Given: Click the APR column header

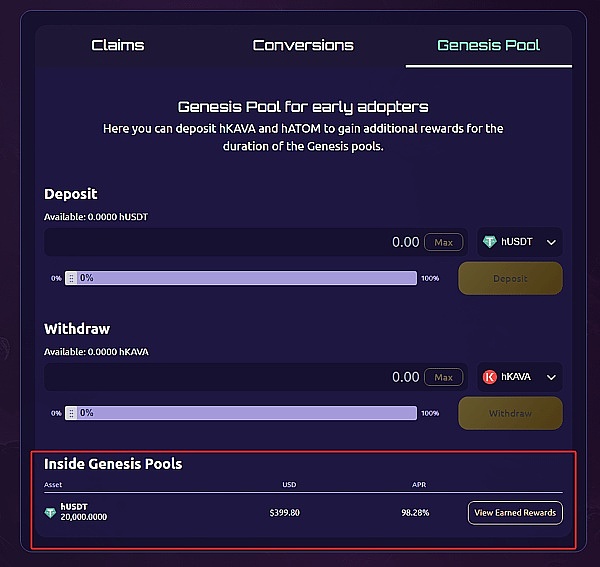Looking at the screenshot, I should [419, 485].
